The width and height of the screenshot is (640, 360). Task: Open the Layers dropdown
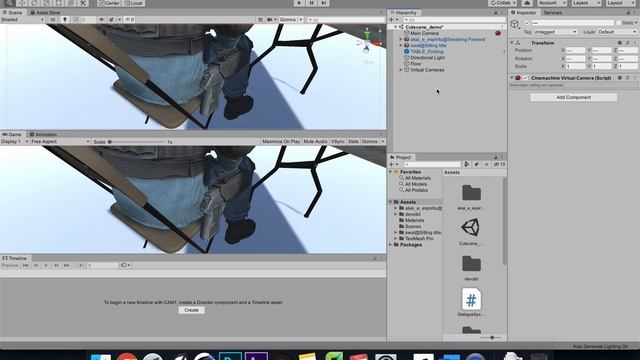(x=586, y=3)
